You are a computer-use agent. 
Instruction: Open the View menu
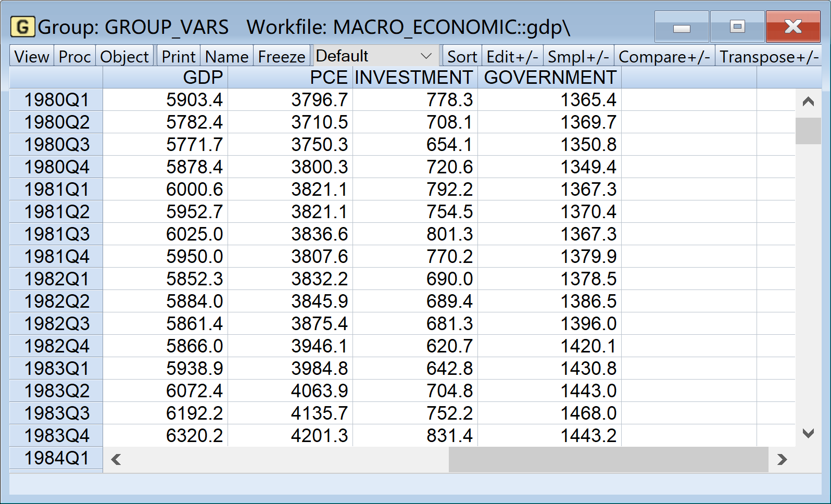[32, 56]
